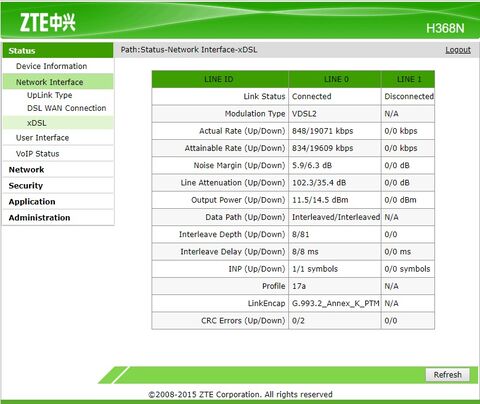The image size is (480, 404).
Task: Click the LINE ID column header
Action: tap(220, 79)
